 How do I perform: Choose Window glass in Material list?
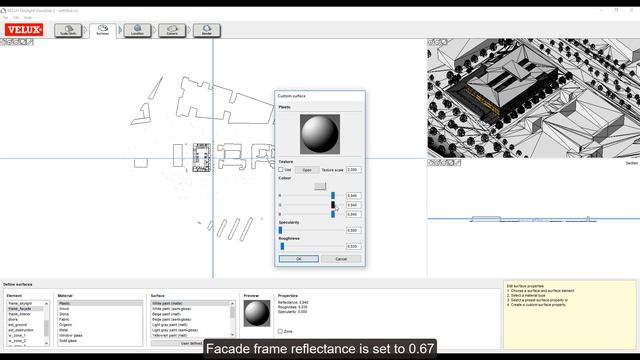(x=100, y=336)
